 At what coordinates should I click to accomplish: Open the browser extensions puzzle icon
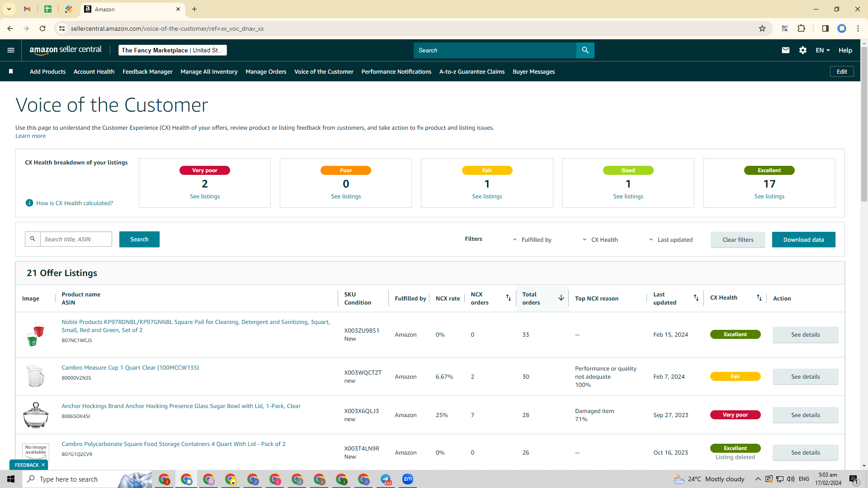(x=802, y=28)
